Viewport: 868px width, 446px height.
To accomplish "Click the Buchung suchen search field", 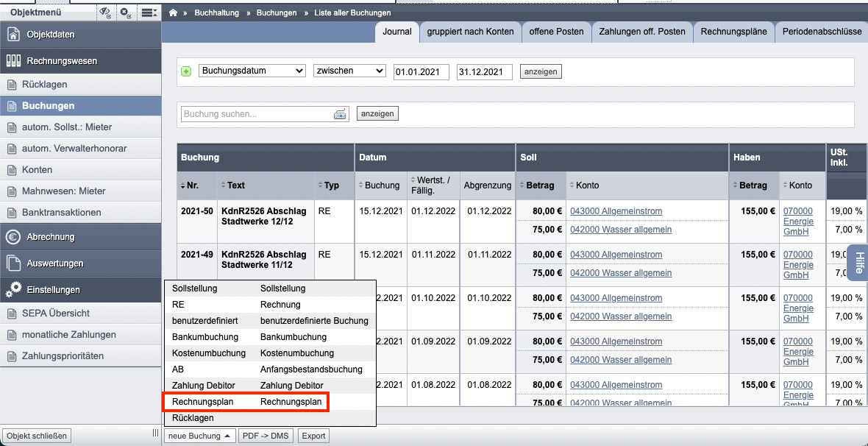I will pyautogui.click(x=265, y=114).
